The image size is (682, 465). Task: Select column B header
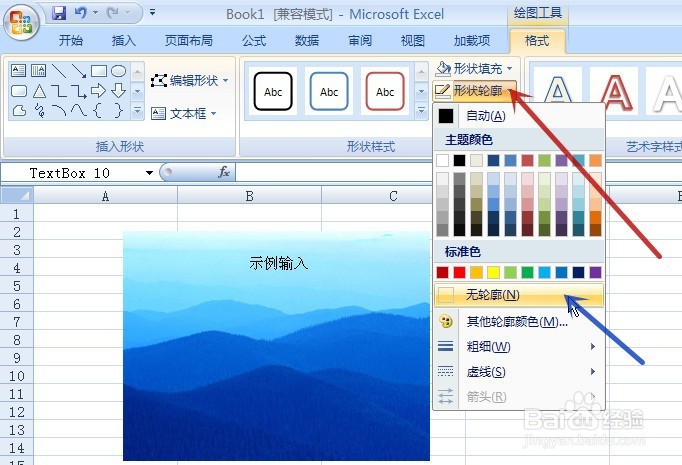click(x=249, y=196)
